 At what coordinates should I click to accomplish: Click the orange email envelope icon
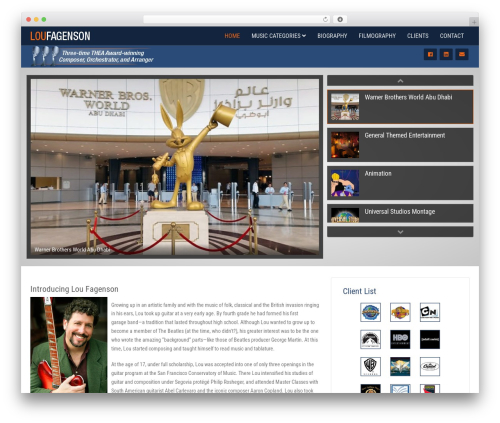click(x=462, y=54)
